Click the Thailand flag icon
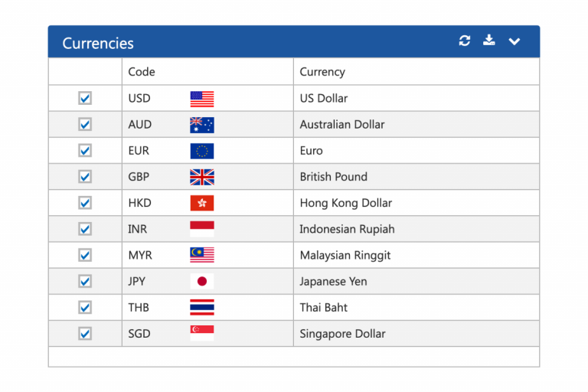This screenshot has height=392, width=588. (202, 307)
